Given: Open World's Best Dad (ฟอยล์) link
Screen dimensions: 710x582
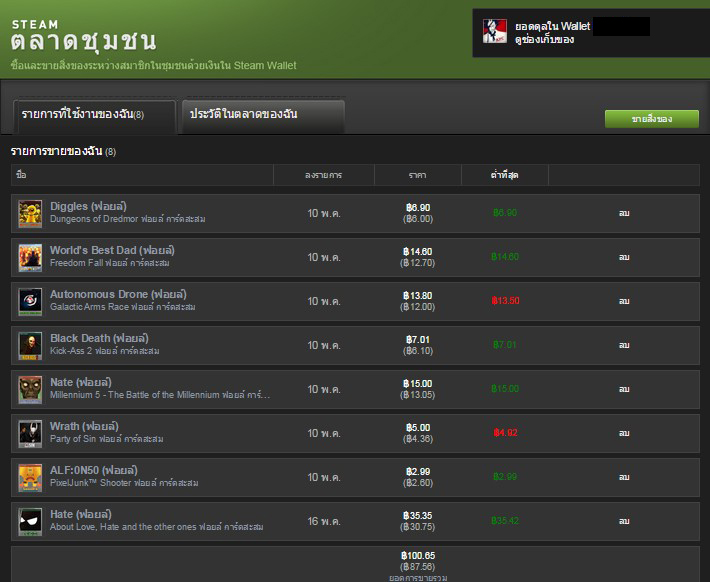Looking at the screenshot, I should pos(112,250).
